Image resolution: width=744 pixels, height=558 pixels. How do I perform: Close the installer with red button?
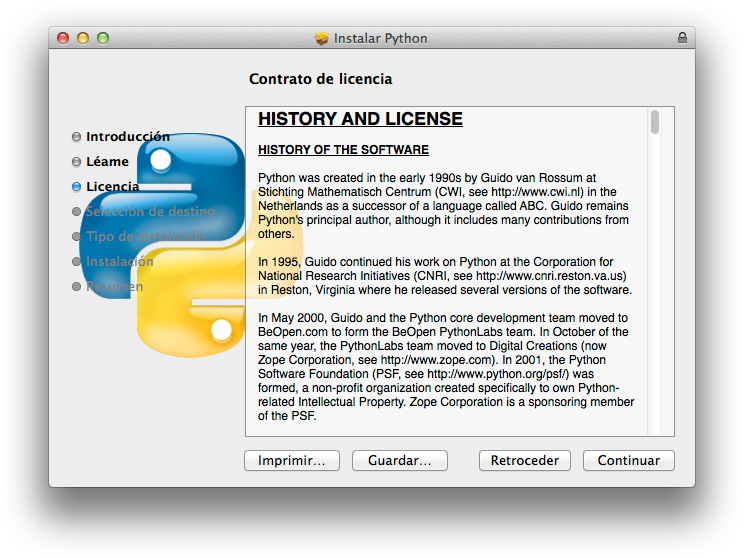click(x=63, y=38)
